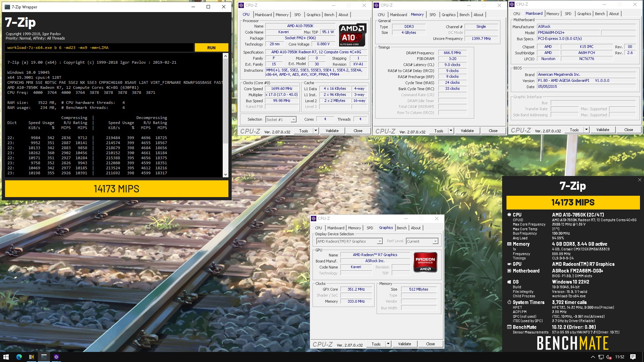Open Tools dropdown arrow in Memory tab window
The image size is (644, 362).
(451, 131)
